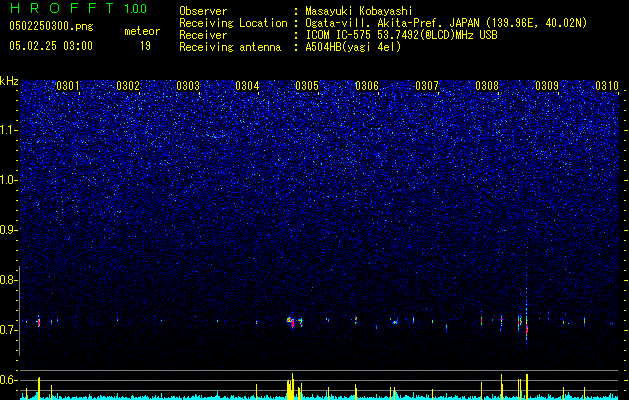Click the Observer name Masayuki Kobayashi

(x=359, y=12)
